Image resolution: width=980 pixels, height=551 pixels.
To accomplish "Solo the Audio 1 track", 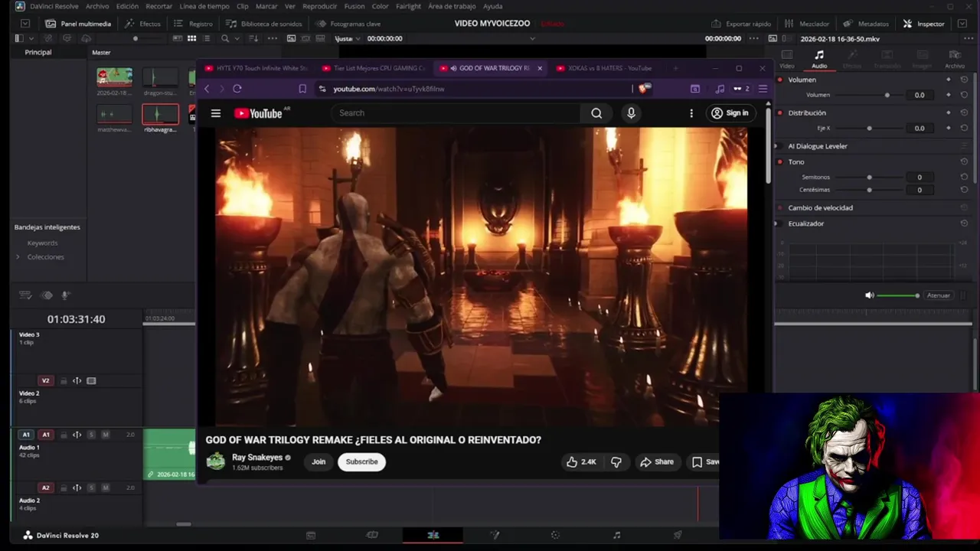I will (92, 435).
